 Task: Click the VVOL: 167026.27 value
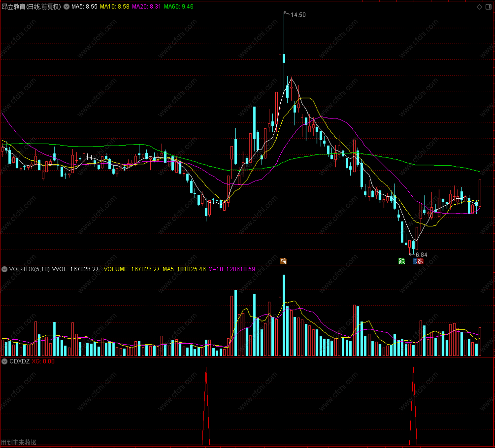point(75,269)
